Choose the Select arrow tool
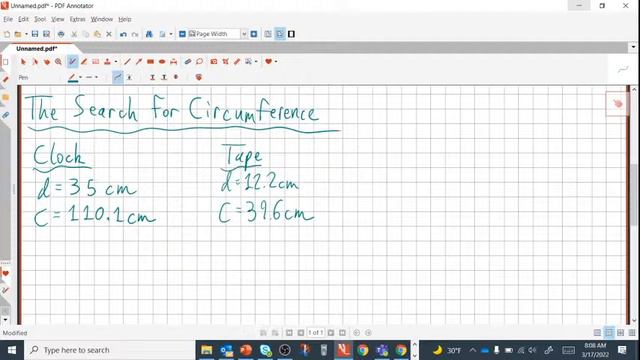Viewport: 640px width, 360px height. pyautogui.click(x=23, y=62)
